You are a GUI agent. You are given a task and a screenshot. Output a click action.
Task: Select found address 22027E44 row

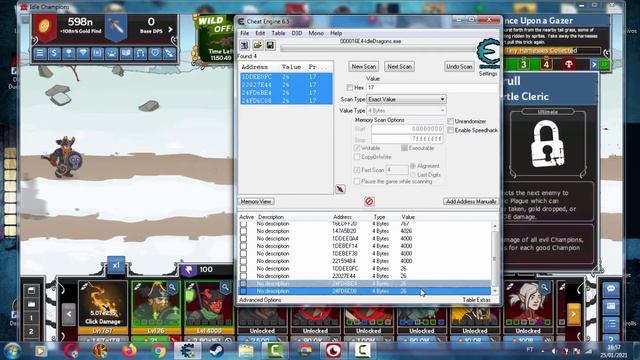click(x=286, y=85)
